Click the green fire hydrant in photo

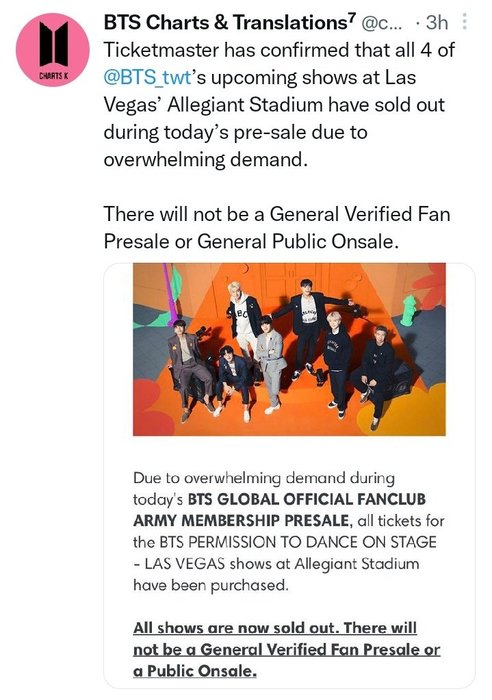tap(409, 310)
